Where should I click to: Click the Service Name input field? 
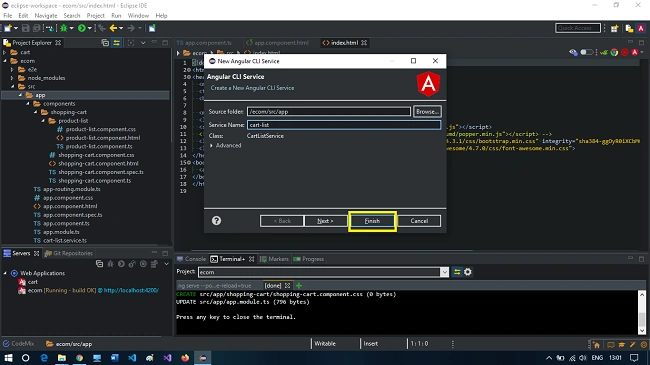pyautogui.click(x=344, y=125)
